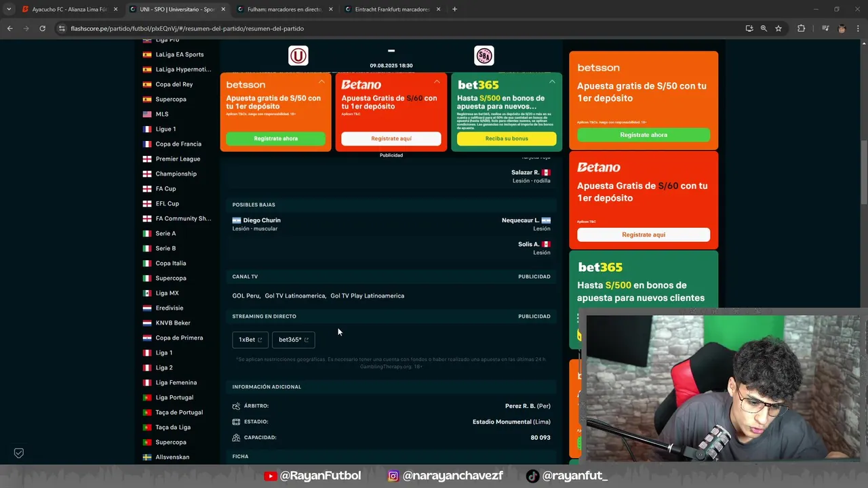
Task: Reload the page with the refresh icon
Action: 42,28
